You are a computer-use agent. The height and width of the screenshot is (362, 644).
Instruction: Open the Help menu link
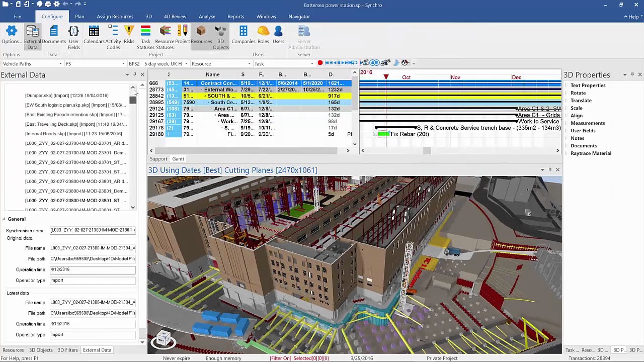(x=632, y=17)
